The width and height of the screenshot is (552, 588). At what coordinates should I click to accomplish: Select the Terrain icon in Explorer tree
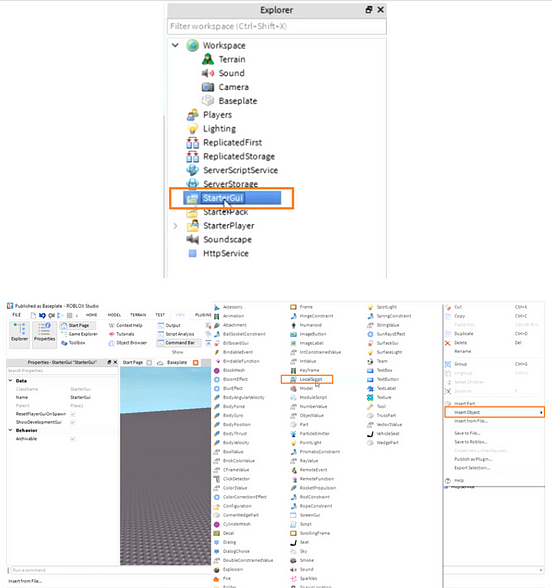click(x=208, y=59)
